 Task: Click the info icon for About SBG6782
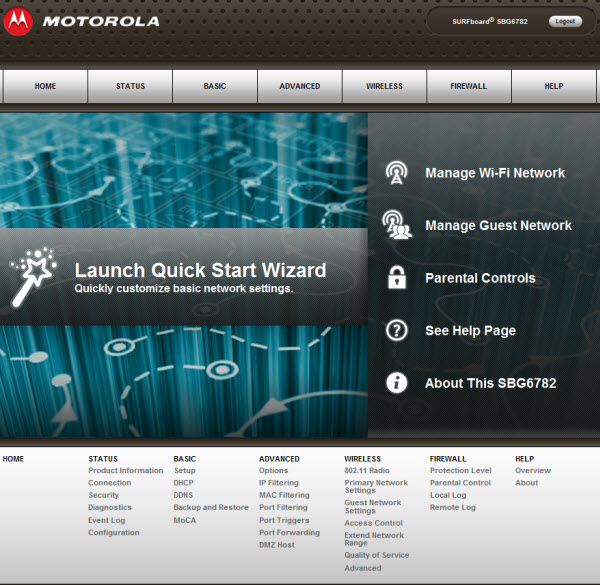click(397, 383)
